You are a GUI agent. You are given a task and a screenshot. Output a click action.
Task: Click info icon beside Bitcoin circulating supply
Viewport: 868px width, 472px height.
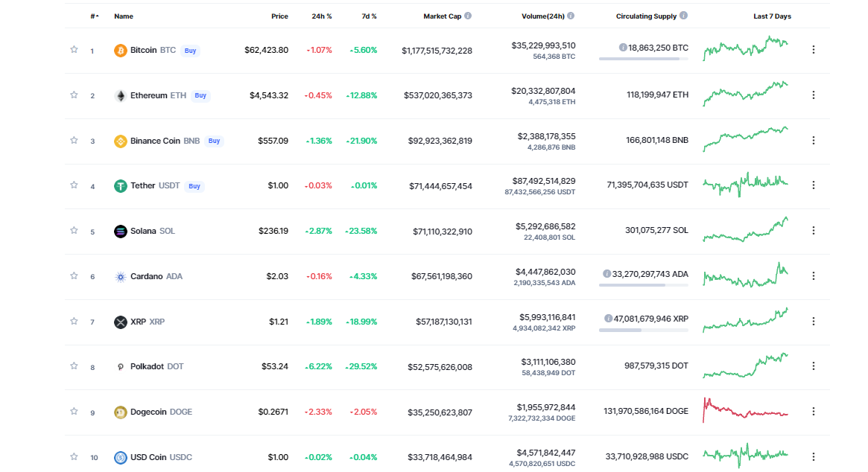point(623,48)
